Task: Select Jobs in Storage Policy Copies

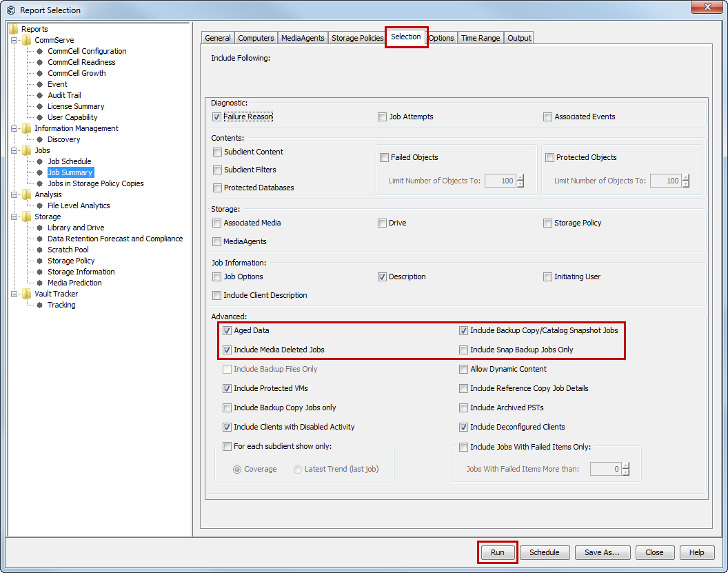Action: (x=96, y=183)
